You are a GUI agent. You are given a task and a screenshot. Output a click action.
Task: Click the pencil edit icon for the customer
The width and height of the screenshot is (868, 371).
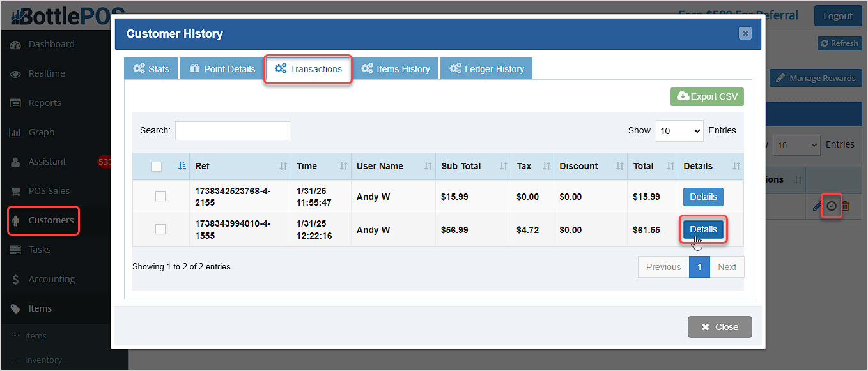point(817,206)
